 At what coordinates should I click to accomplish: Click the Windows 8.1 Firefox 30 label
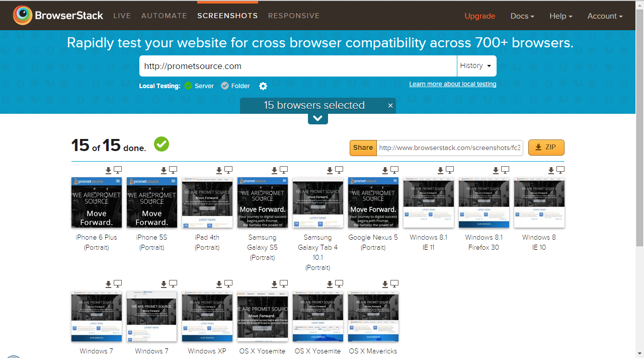[484, 242]
